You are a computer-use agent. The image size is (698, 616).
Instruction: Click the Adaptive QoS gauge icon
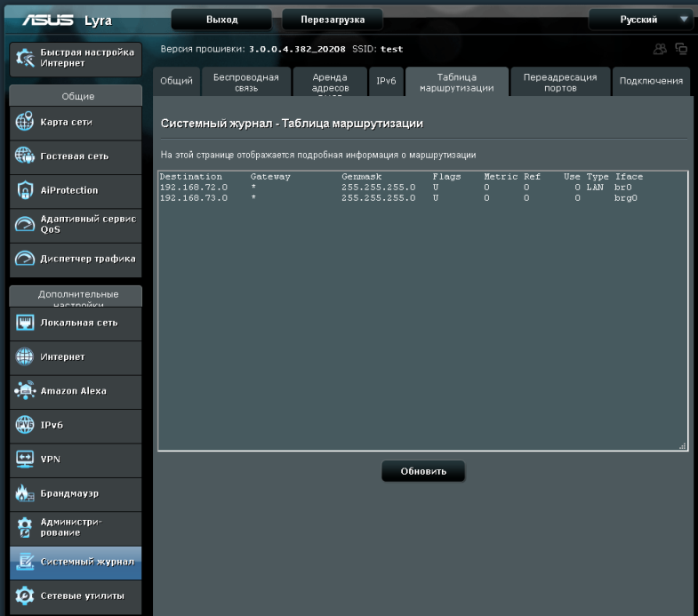(x=25, y=224)
